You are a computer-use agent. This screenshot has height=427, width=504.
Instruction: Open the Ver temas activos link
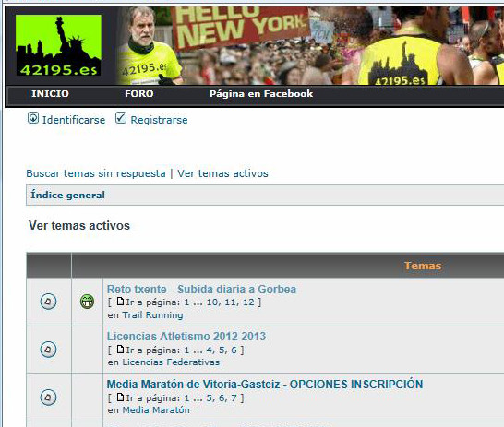pyautogui.click(x=222, y=173)
